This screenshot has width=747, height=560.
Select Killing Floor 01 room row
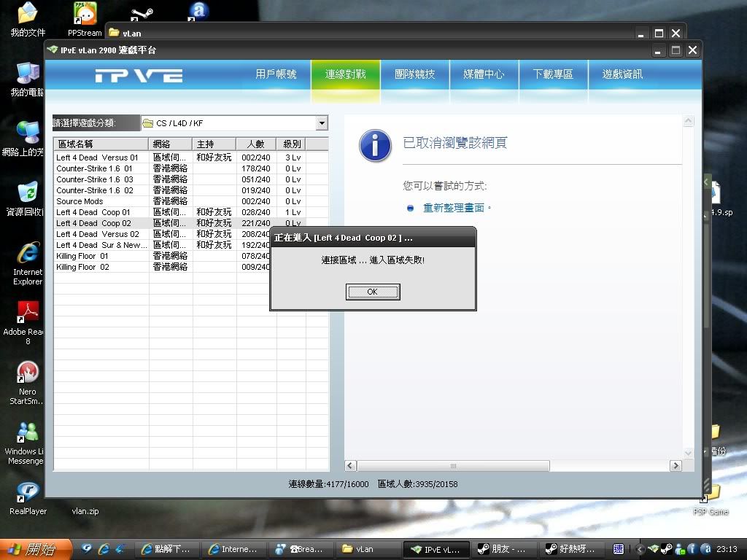(82, 256)
